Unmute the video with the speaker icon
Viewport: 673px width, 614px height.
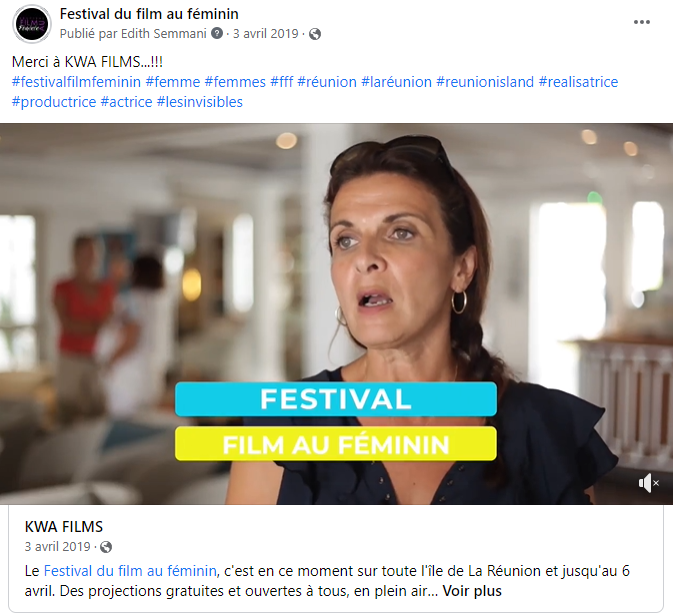tap(648, 483)
